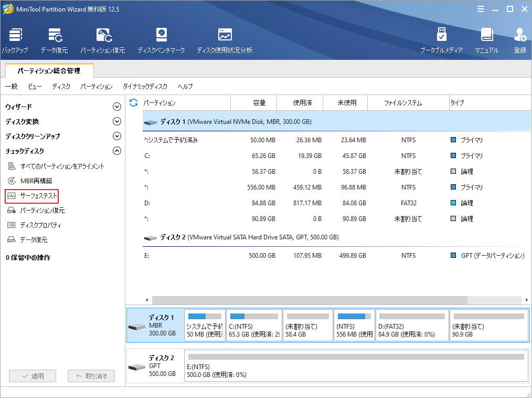Image resolution: width=532 pixels, height=398 pixels.
Task: Click the プライマリ color square in C: row
Action: click(453, 155)
